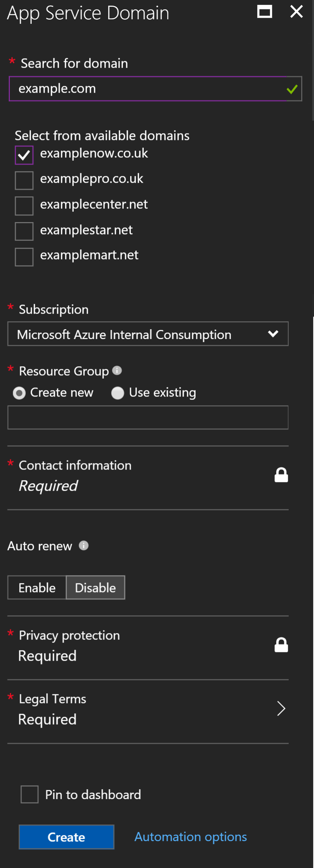Tick the examplestar.net domain option
Screen dimensions: 314x868
[24, 231]
